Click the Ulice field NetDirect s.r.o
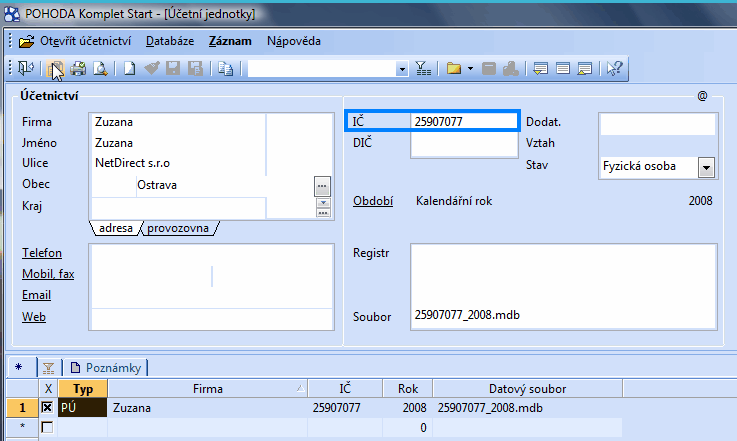This screenshot has height=441, width=737. pyautogui.click(x=178, y=163)
